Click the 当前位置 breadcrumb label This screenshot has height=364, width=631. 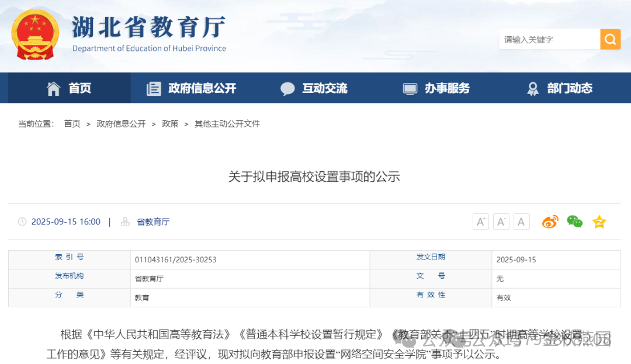pyautogui.click(x=36, y=124)
